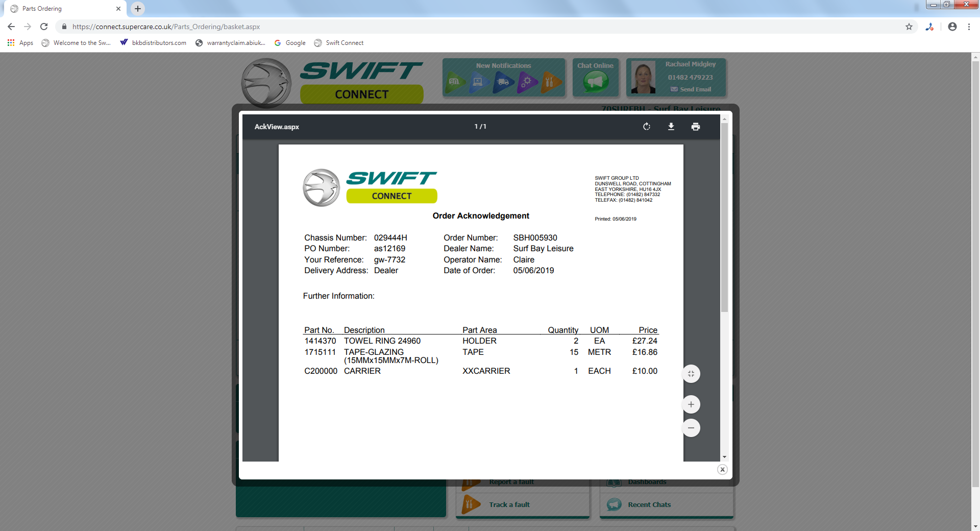This screenshot has height=531, width=980.
Task: Open the Swift Connect bookmark
Action: click(339, 43)
